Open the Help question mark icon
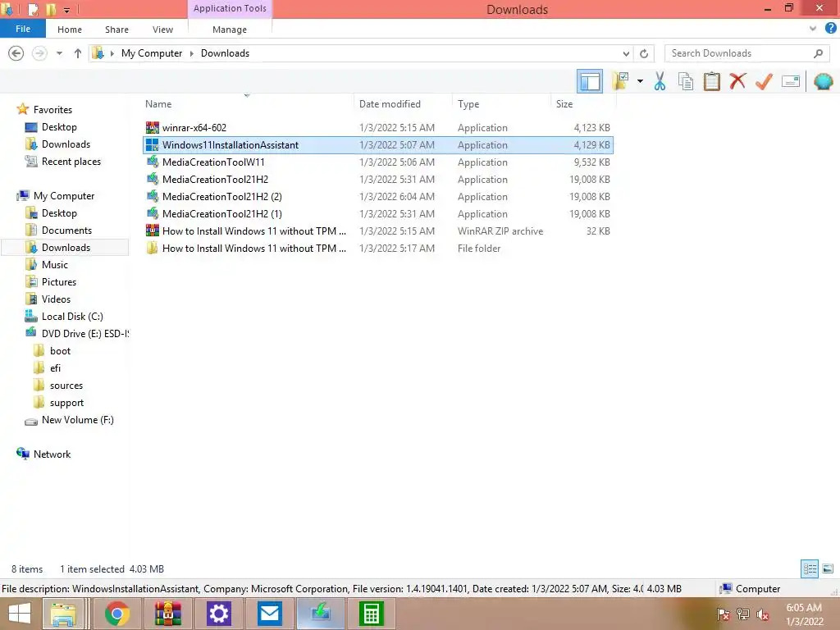The width and height of the screenshot is (840, 630). [x=830, y=29]
